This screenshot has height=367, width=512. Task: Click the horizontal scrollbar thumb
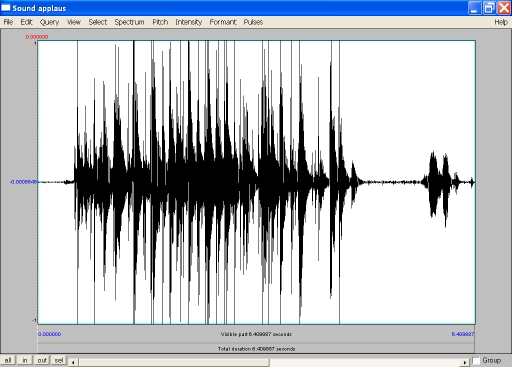173,362
